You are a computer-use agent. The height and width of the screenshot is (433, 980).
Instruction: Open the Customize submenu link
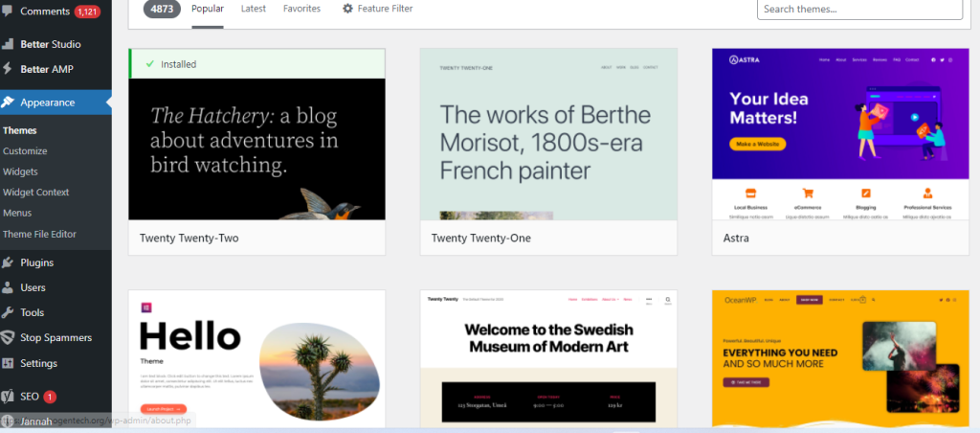(x=25, y=150)
